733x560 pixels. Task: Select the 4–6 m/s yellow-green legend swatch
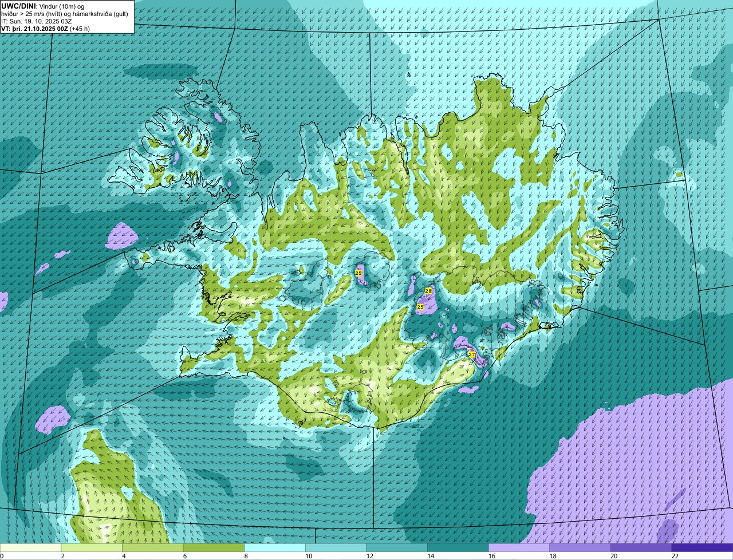tap(153, 547)
